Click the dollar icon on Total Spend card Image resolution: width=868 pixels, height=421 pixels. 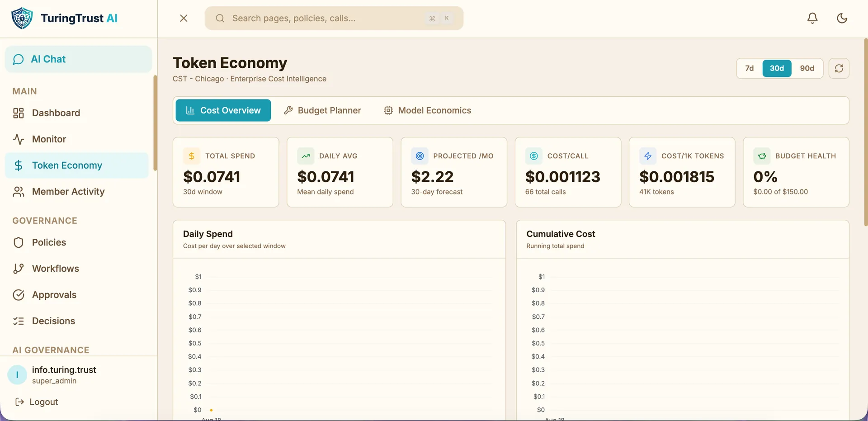pyautogui.click(x=192, y=156)
